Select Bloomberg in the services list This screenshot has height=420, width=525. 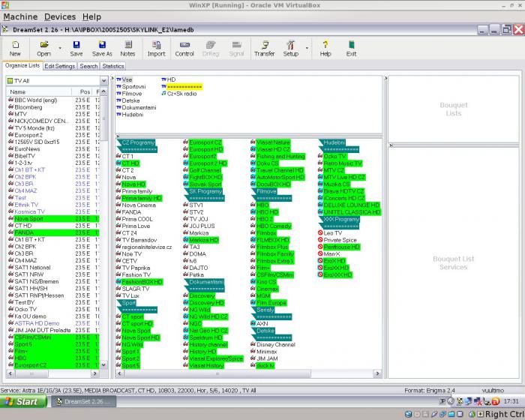point(53,107)
